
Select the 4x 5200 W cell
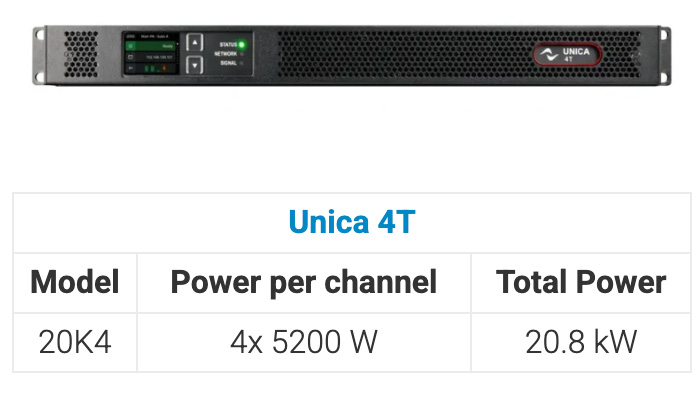[x=304, y=342]
